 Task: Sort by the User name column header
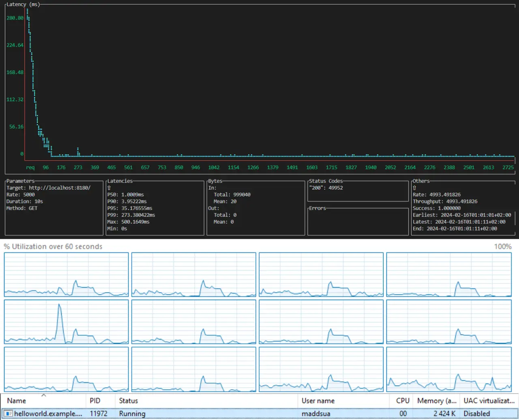click(318, 401)
